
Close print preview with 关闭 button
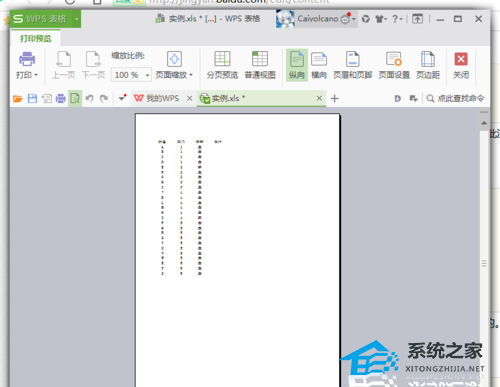point(461,65)
